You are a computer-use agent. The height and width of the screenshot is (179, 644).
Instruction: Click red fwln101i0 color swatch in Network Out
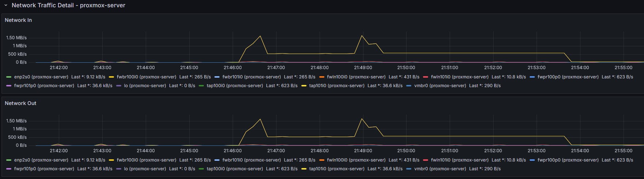426,160
